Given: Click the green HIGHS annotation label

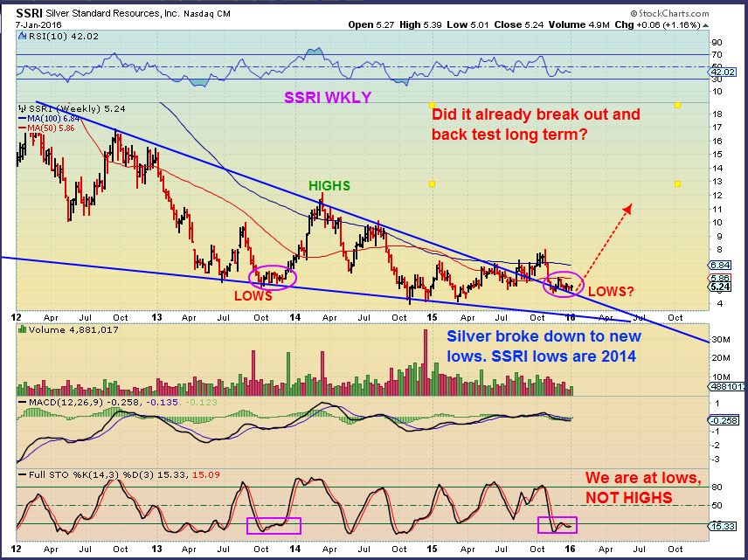Looking at the screenshot, I should [x=329, y=185].
